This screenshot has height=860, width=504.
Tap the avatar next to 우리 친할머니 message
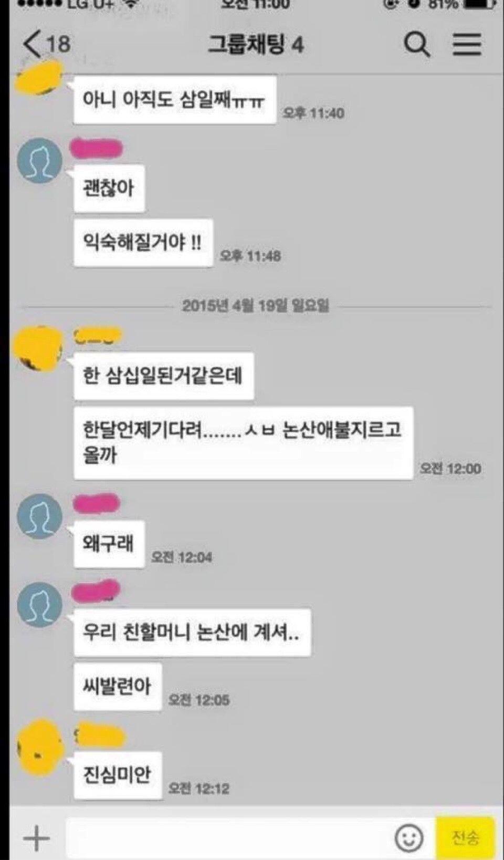39,605
